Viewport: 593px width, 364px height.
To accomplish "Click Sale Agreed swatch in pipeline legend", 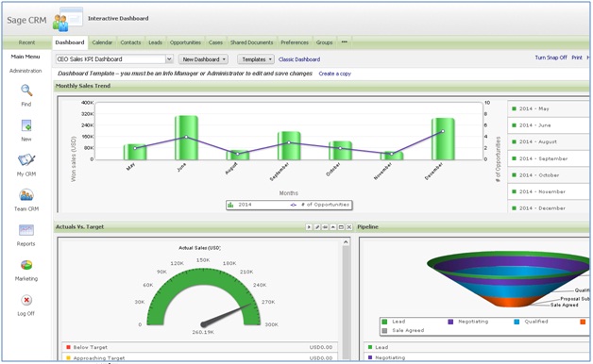I will point(384,331).
